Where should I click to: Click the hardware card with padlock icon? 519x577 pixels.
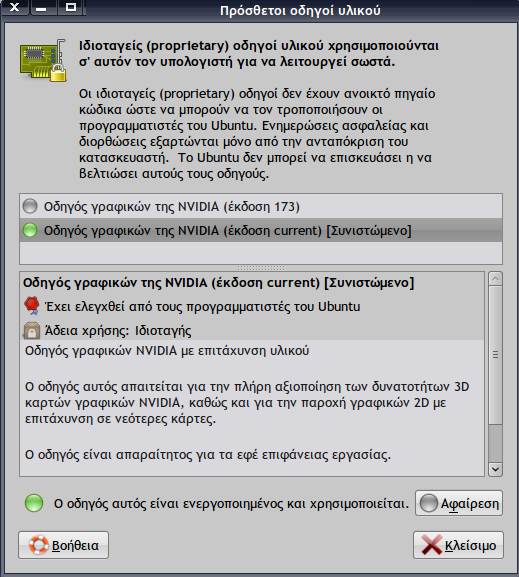coord(43,60)
